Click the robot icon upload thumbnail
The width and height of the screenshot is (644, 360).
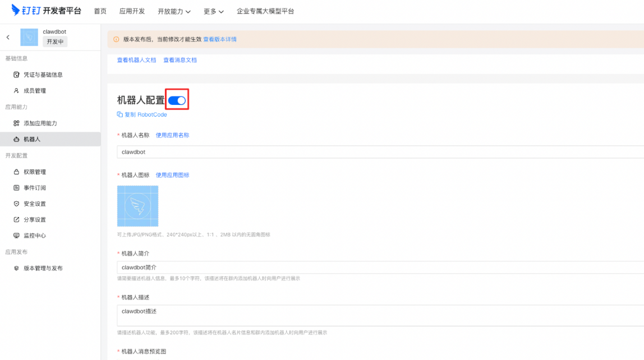click(x=137, y=206)
